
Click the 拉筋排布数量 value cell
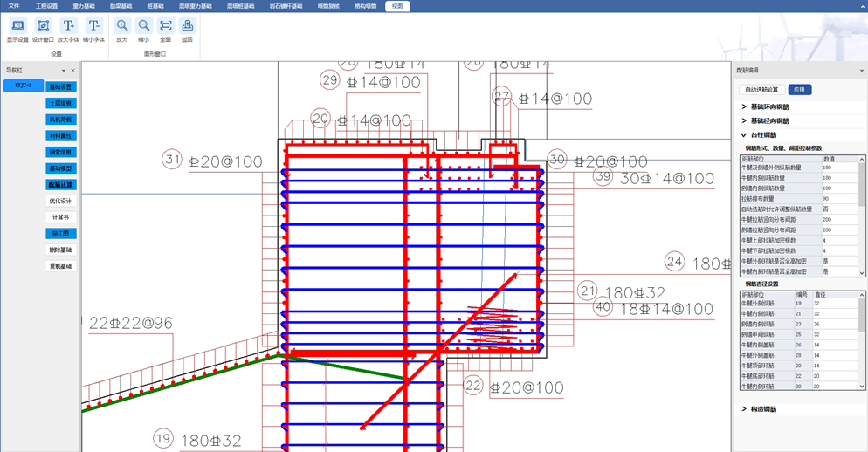pyautogui.click(x=838, y=199)
